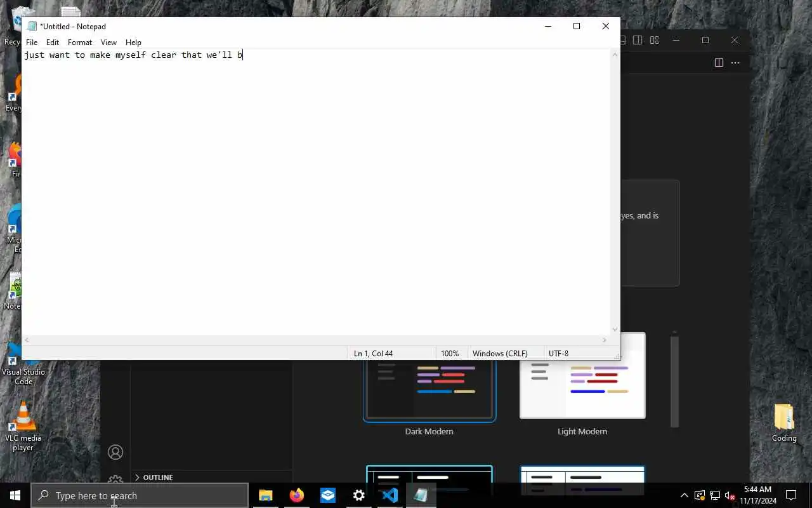Show hidden system tray icons
Viewport: 812px width, 508px height.
[684, 495]
